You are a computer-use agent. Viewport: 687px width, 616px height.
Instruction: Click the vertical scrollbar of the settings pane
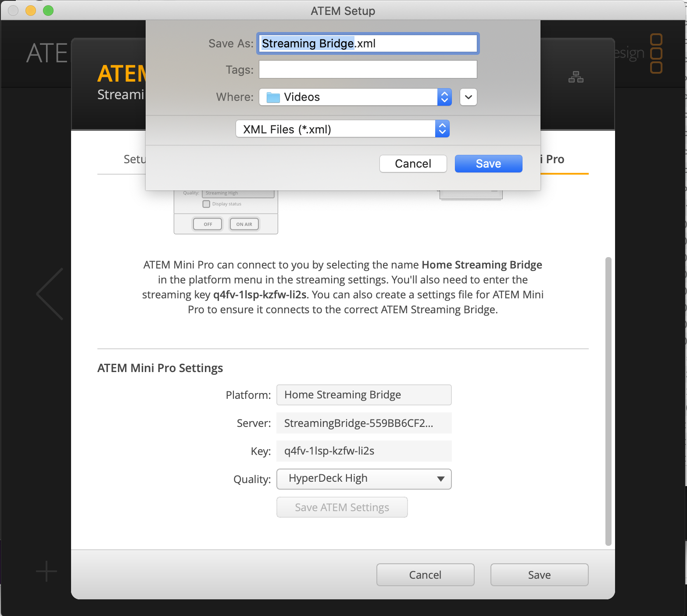click(x=608, y=401)
